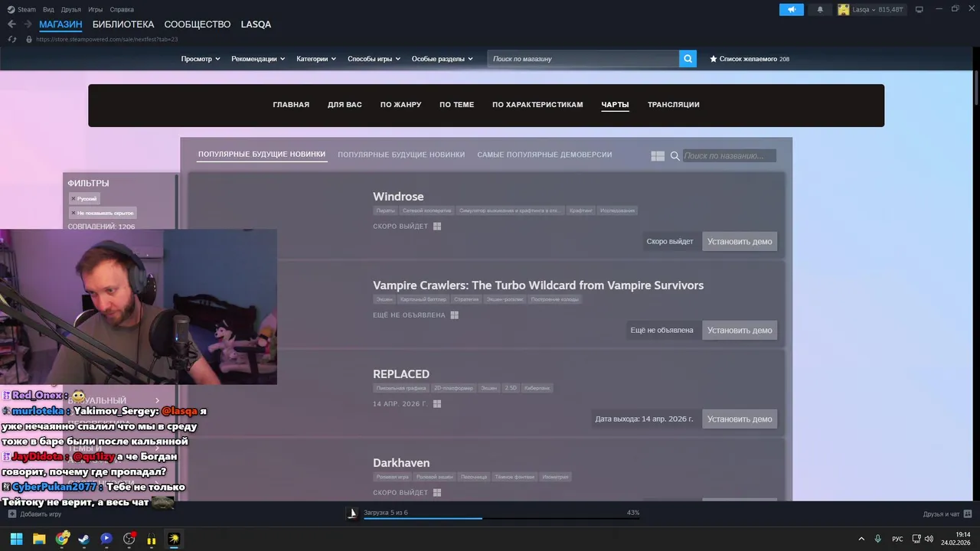The image size is (980, 551).
Task: Open the Windrose game title
Action: [398, 197]
